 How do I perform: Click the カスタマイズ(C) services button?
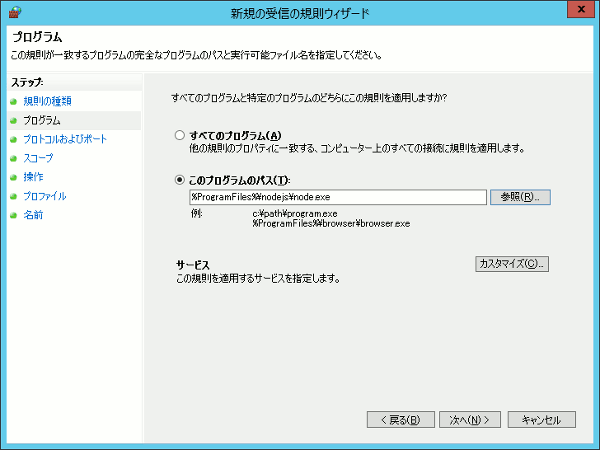512,264
